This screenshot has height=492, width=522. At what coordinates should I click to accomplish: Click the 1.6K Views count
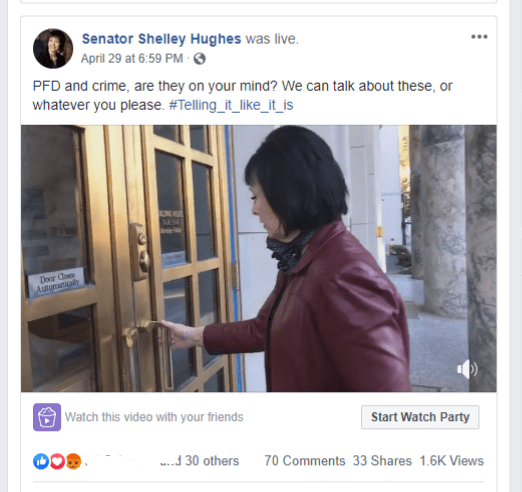point(451,461)
